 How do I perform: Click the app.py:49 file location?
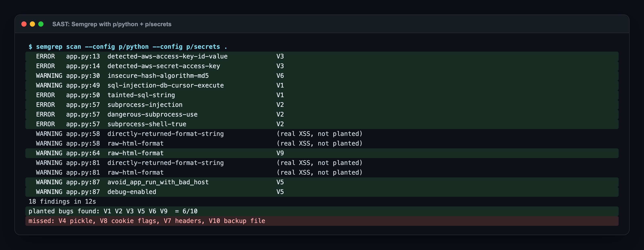point(83,85)
